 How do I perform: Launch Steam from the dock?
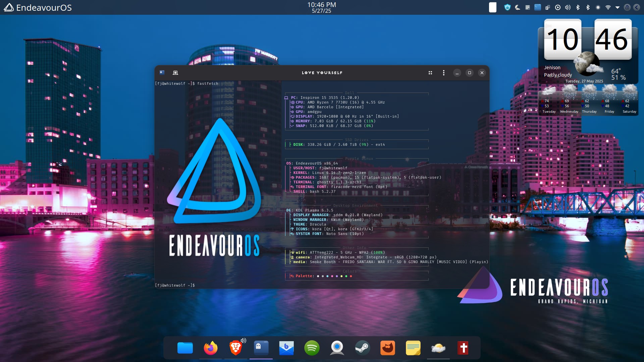362,348
